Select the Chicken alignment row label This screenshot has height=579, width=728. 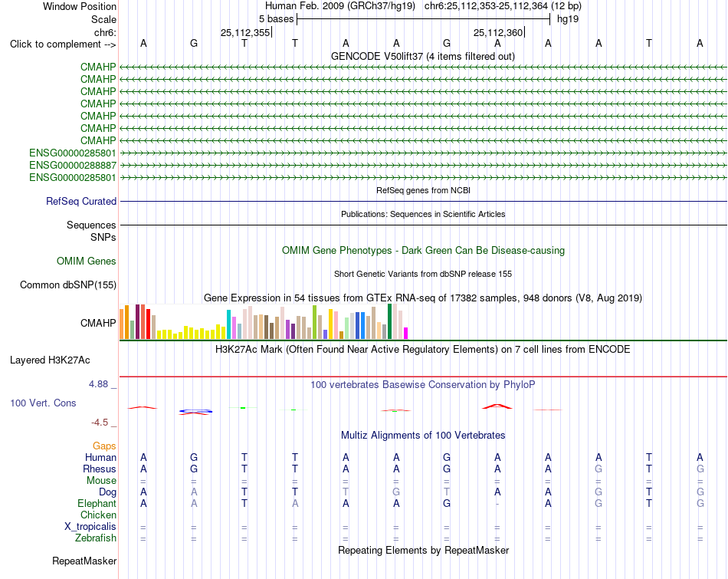(x=98, y=515)
